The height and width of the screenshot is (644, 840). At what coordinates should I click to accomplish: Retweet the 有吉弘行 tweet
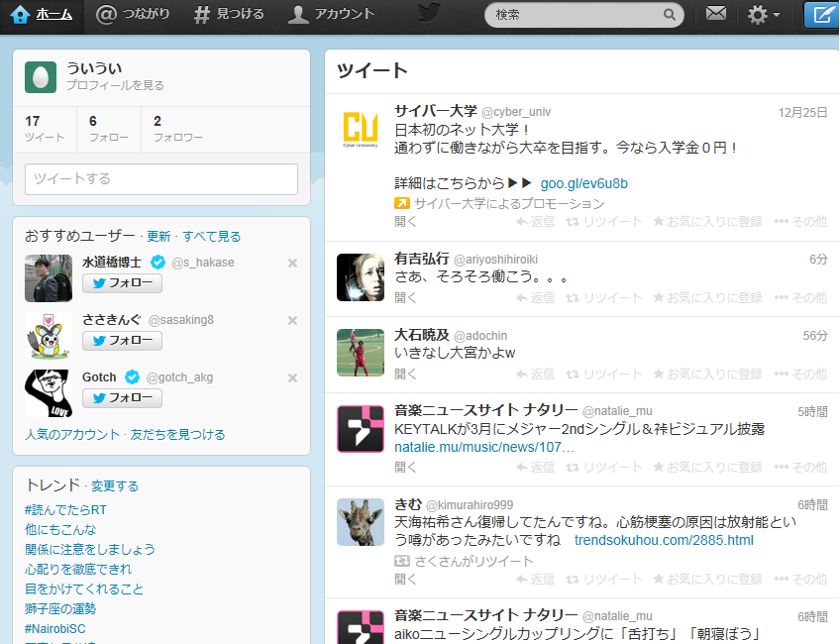(x=604, y=298)
